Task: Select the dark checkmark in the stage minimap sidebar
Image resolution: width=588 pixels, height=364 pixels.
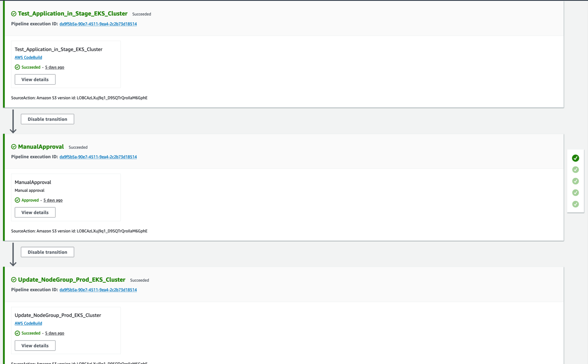Action: tap(575, 158)
